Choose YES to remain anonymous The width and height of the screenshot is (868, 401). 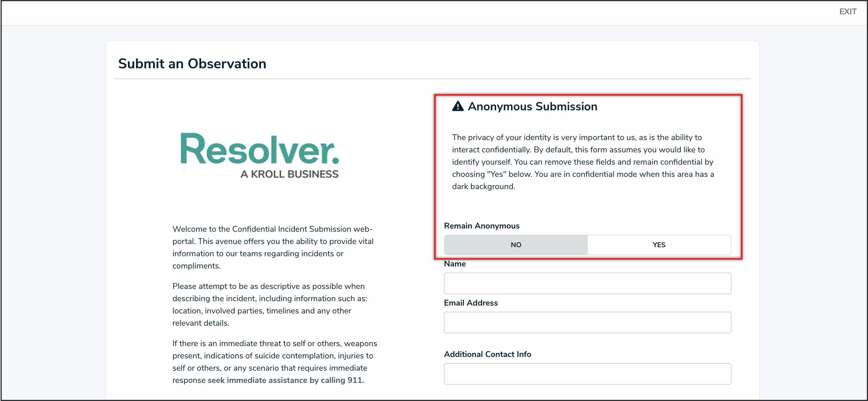point(659,245)
